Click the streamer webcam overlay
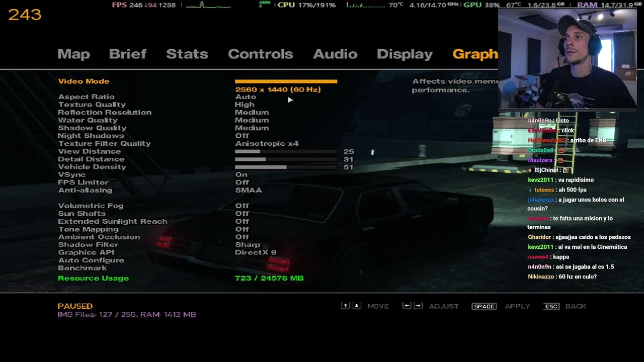Image resolution: width=644 pixels, height=362 pixels. click(x=568, y=58)
